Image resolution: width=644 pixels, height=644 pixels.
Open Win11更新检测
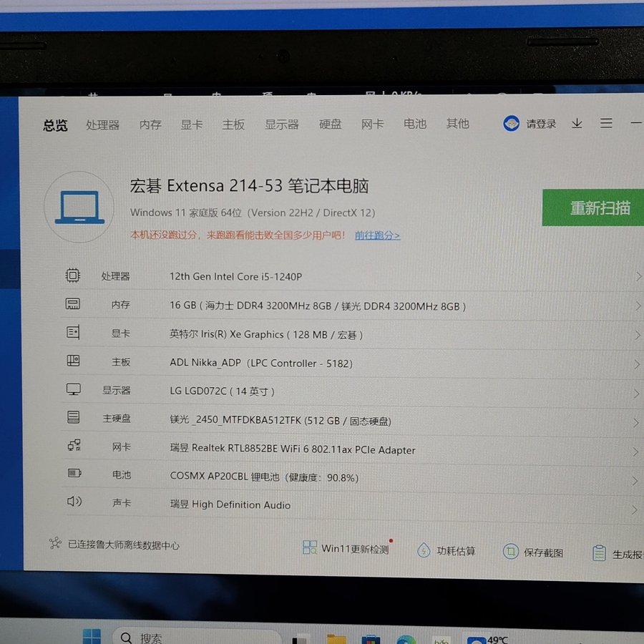point(346,548)
